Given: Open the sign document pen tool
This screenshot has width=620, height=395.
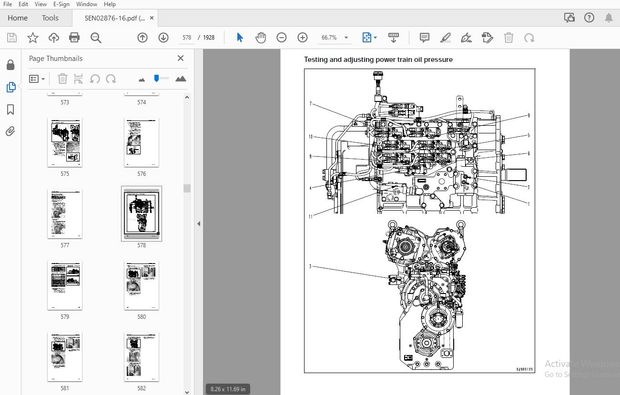Looking at the screenshot, I should coord(467,38).
